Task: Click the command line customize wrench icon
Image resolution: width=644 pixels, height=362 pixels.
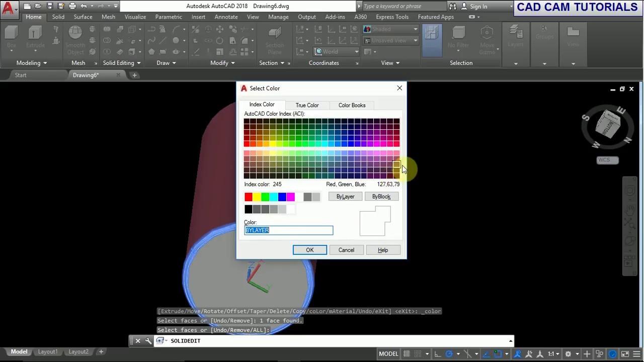Action: click(x=148, y=340)
